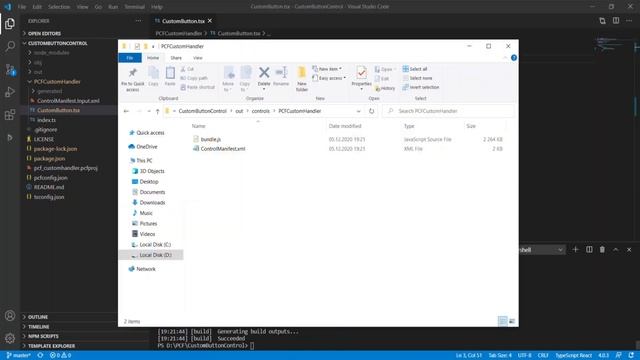The height and width of the screenshot is (360, 640).
Task: Open Downloads in the navigation pane
Action: tap(152, 203)
